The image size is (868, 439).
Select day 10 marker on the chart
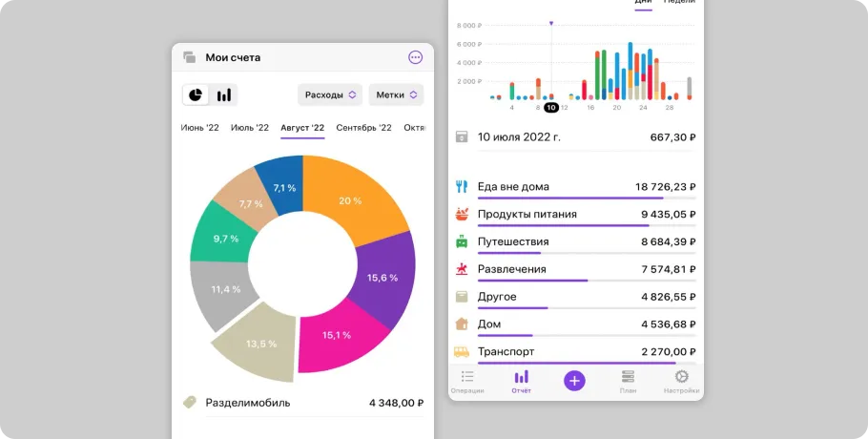(x=551, y=107)
